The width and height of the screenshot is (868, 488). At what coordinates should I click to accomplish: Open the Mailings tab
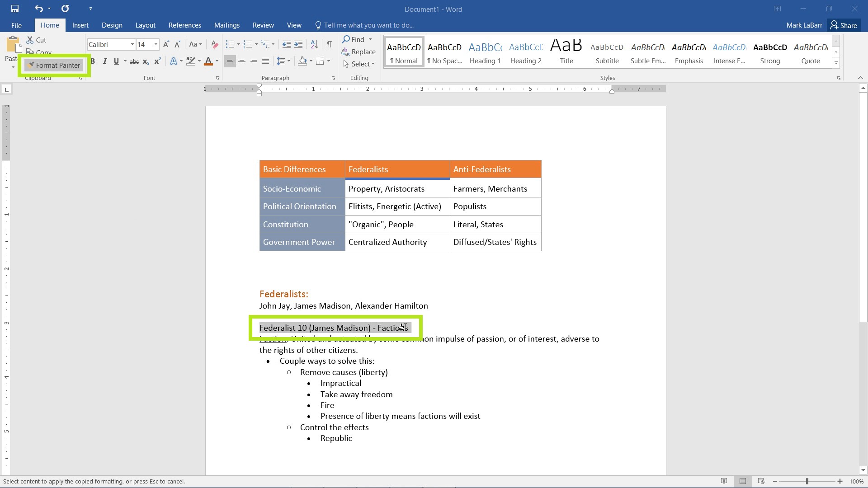click(x=227, y=25)
